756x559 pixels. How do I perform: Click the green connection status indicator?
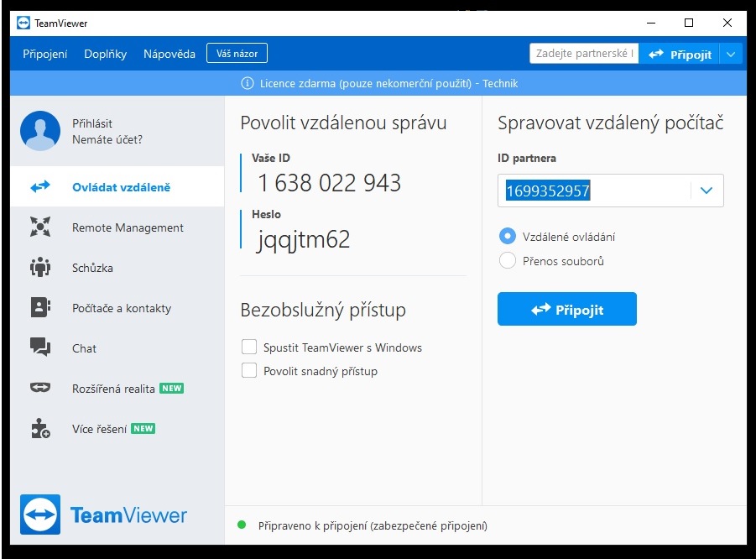242,525
